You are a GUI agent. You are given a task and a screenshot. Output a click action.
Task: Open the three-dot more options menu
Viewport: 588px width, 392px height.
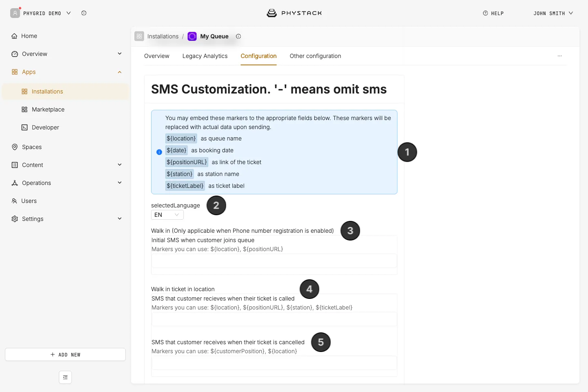[560, 56]
